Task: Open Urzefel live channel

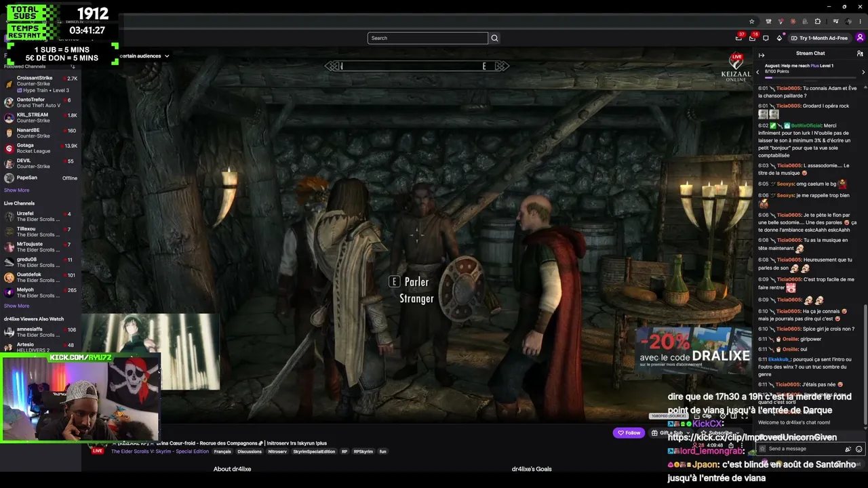Action: coord(41,216)
